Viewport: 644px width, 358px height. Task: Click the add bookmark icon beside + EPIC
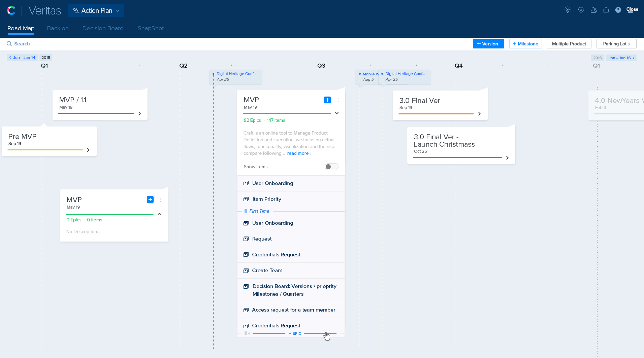tap(247, 333)
